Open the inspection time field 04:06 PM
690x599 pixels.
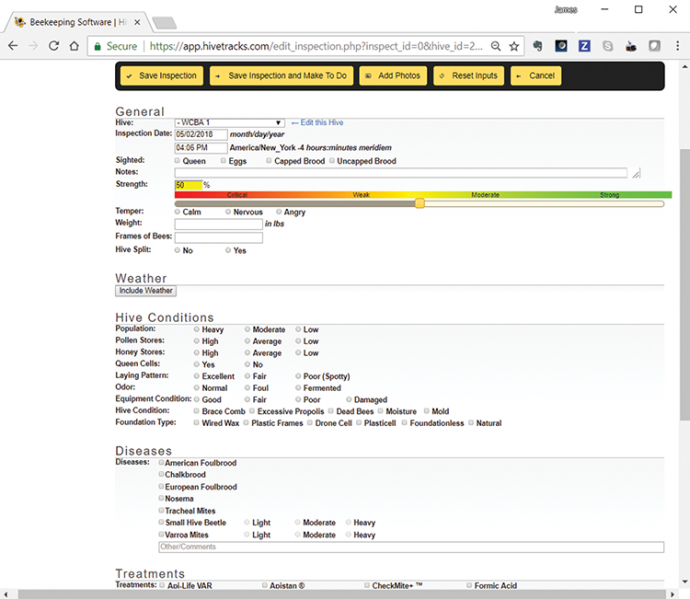point(200,148)
